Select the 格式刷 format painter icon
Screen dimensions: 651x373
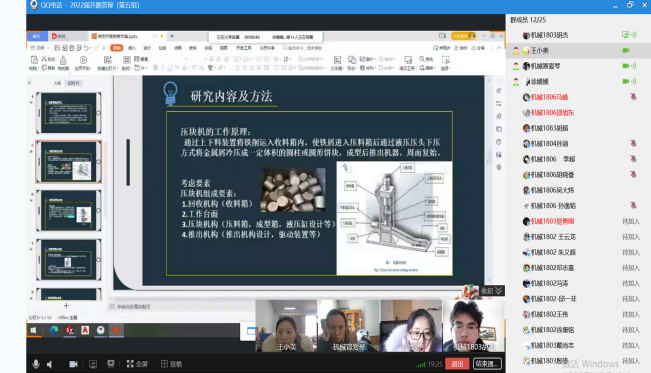click(63, 63)
